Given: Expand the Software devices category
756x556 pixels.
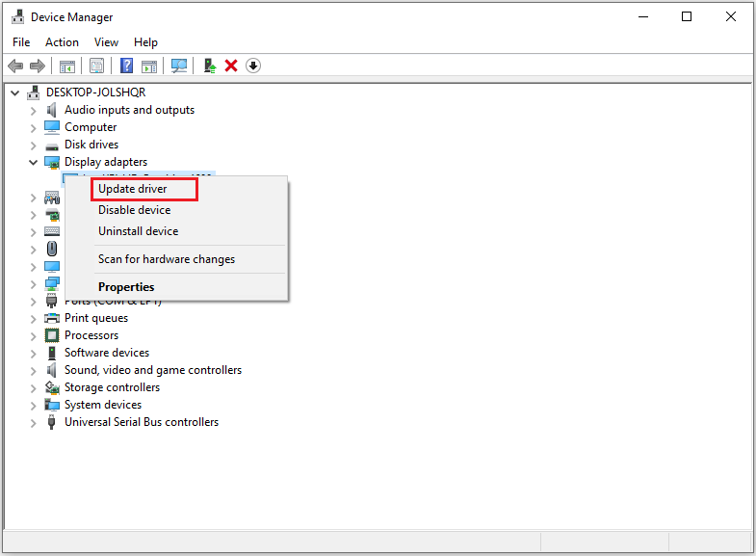Looking at the screenshot, I should (33, 354).
